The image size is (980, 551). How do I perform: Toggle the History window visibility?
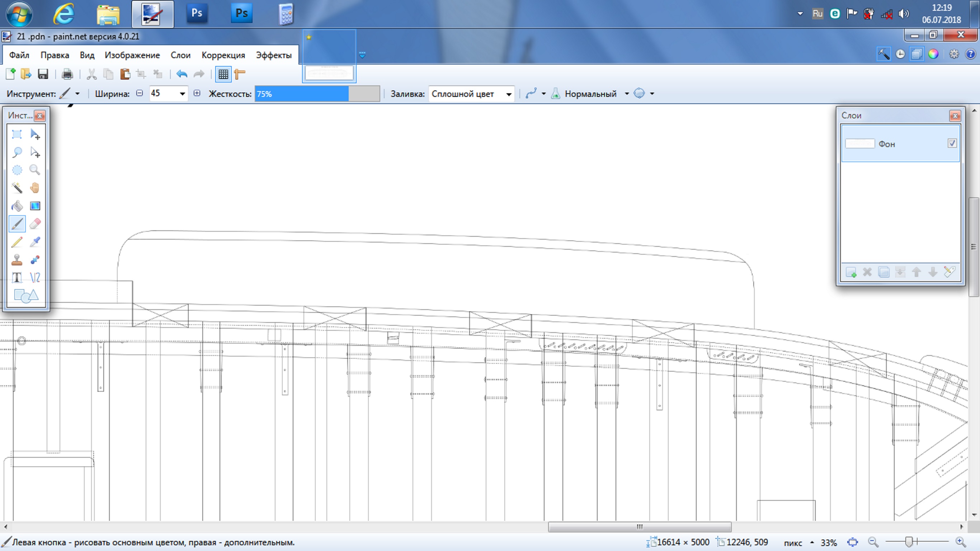[900, 54]
